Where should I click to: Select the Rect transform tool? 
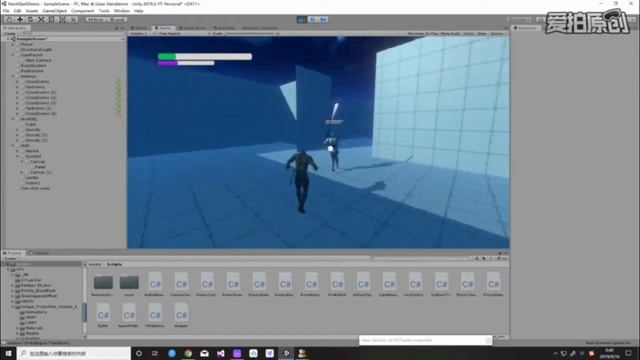pos(52,19)
